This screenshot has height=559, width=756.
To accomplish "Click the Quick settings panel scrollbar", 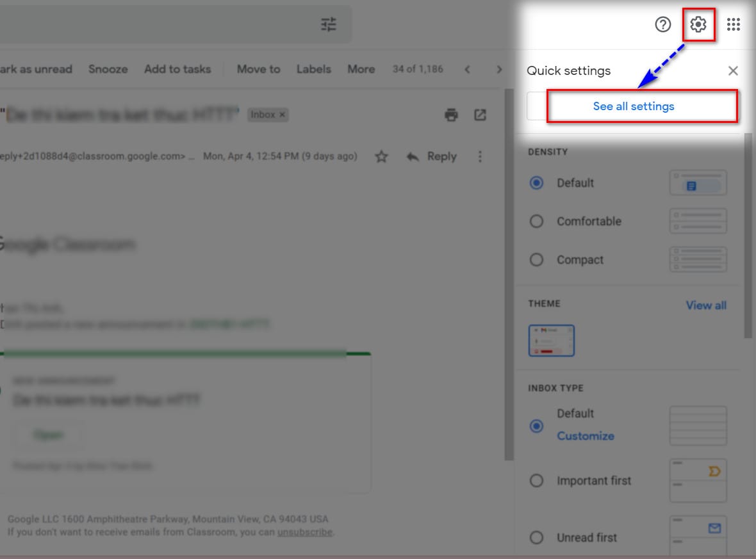I will point(748,236).
